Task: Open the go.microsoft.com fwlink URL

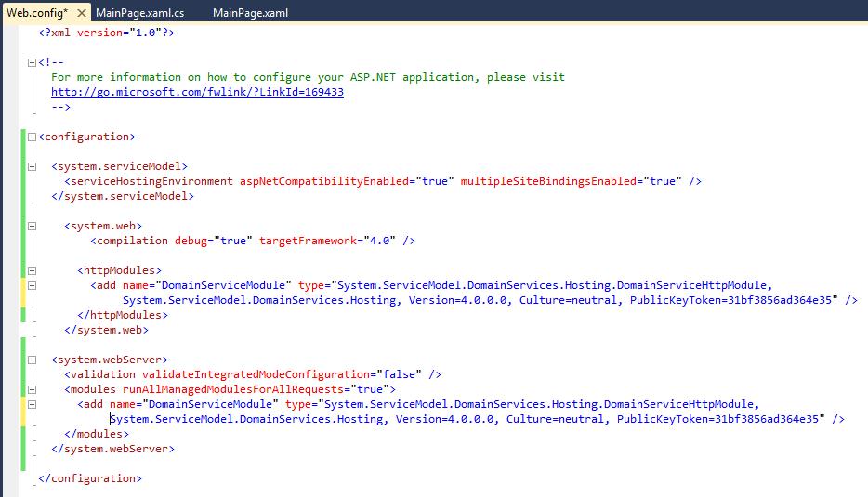Action: [197, 92]
